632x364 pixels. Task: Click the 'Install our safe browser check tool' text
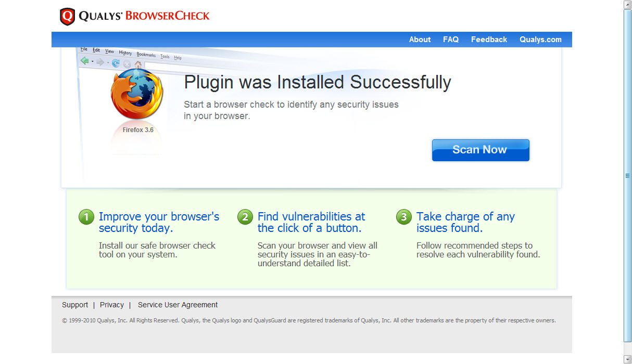[157, 250]
